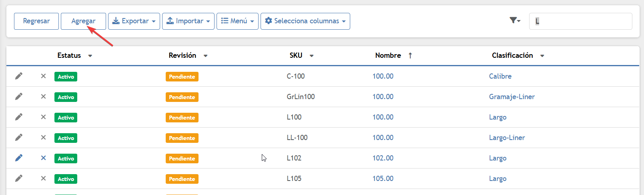Open 105.00 name link

(383, 179)
